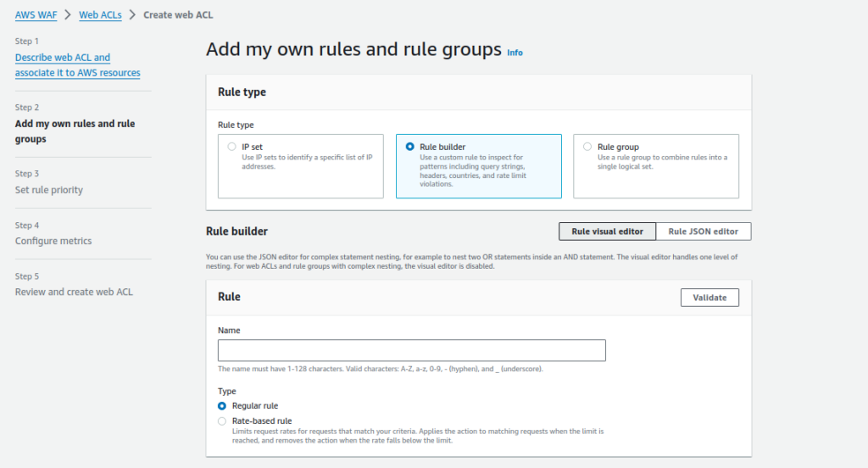Select the IP set rule type
868x468 pixels.
[x=232, y=147]
